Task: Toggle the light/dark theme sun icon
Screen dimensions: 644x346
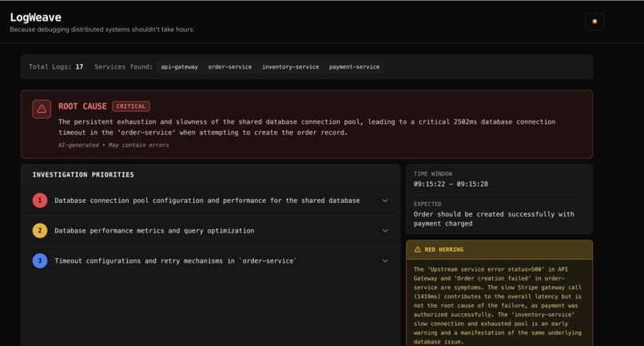Action: (594, 22)
